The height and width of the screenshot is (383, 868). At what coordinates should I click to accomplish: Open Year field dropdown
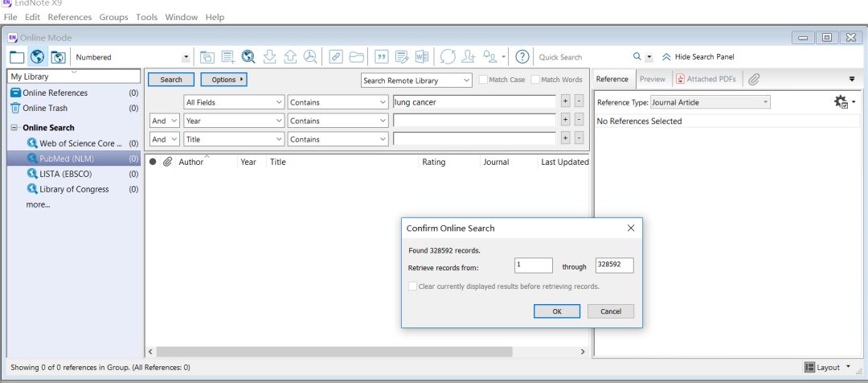tap(234, 121)
